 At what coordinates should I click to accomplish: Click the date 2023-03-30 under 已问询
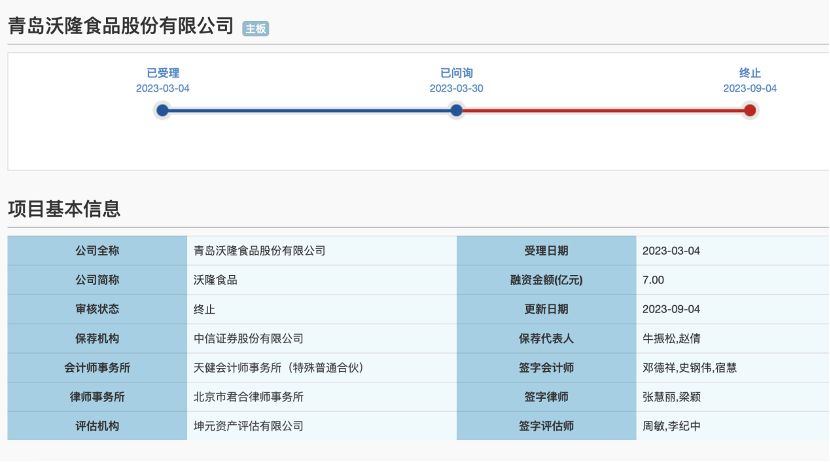456,88
